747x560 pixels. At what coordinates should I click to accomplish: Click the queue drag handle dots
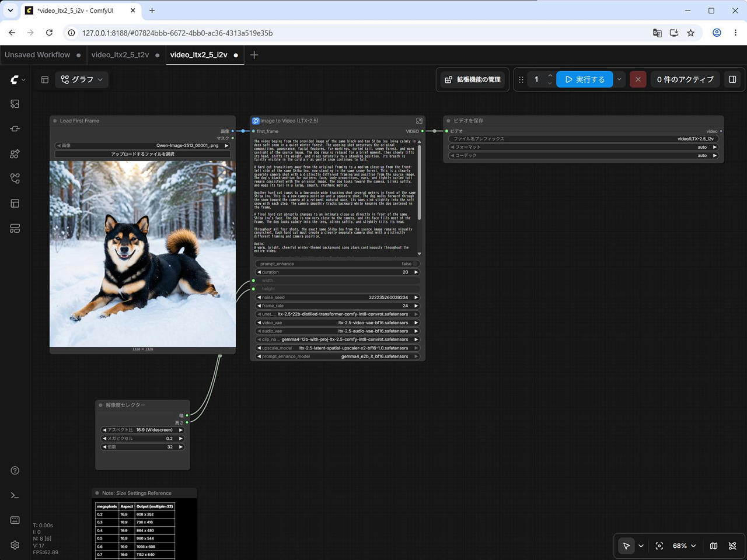[521, 79]
